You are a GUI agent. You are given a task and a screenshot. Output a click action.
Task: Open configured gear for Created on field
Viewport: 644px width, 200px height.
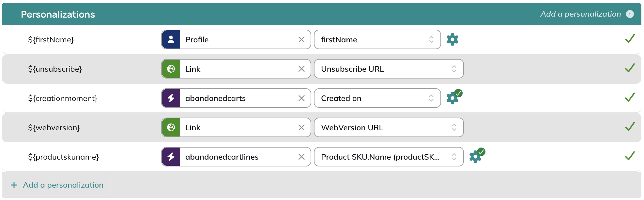[x=454, y=97]
